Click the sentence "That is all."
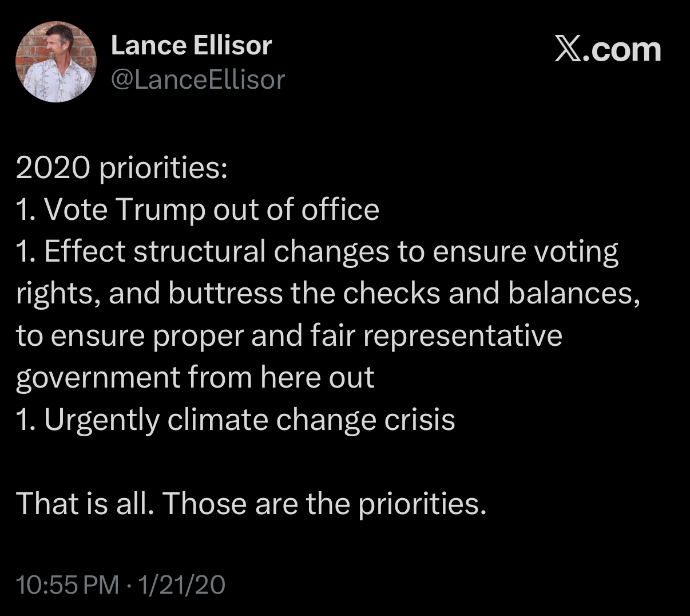Screen dimensions: 690x616 point(85,503)
